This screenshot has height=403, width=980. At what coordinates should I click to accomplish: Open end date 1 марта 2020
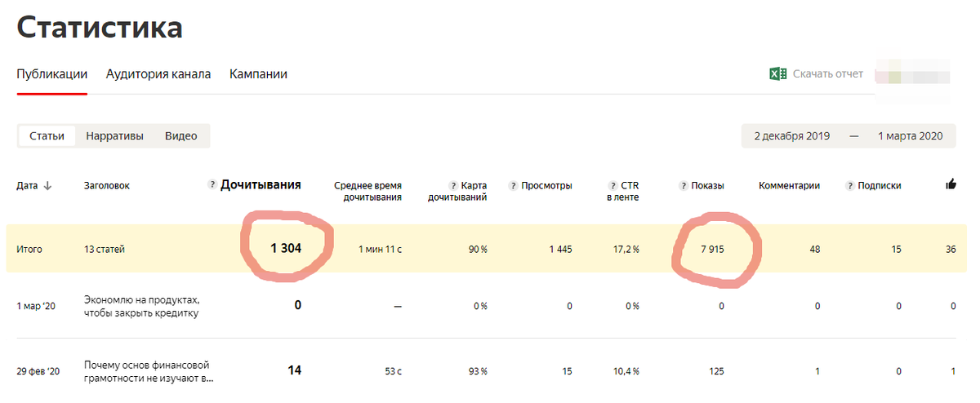click(911, 136)
